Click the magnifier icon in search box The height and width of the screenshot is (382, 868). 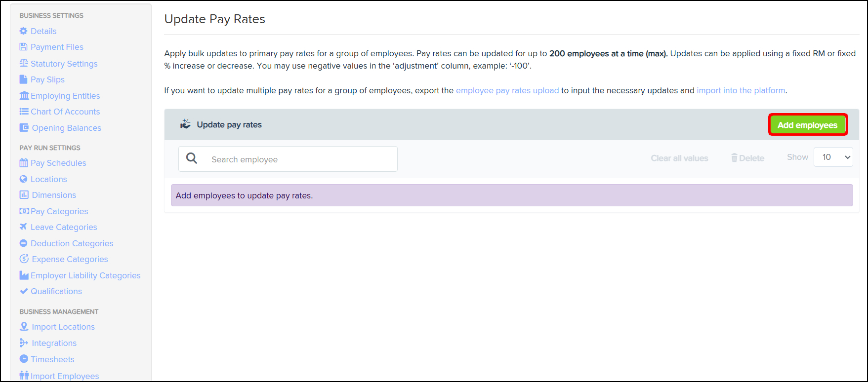click(192, 158)
